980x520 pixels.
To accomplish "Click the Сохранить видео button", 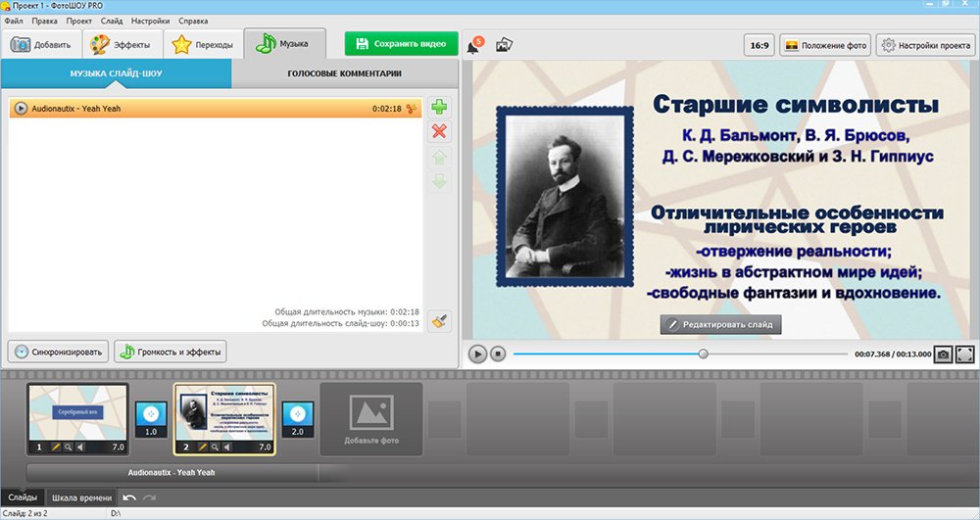I will click(x=401, y=44).
